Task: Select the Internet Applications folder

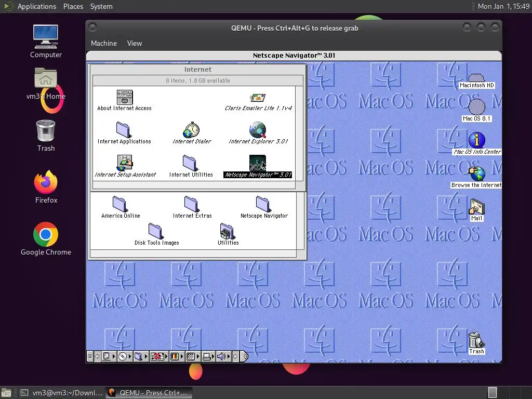Action: coord(123,130)
